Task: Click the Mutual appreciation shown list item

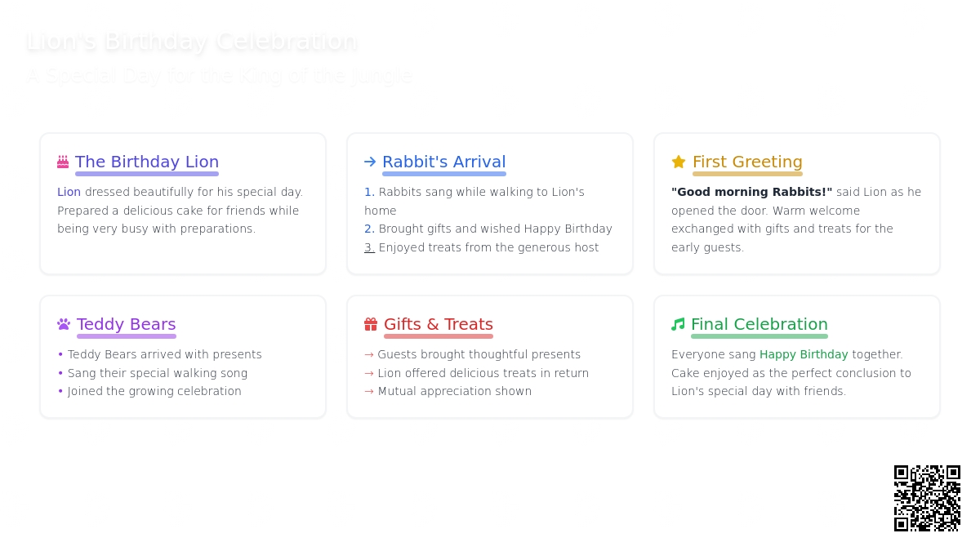Action: coord(448,391)
